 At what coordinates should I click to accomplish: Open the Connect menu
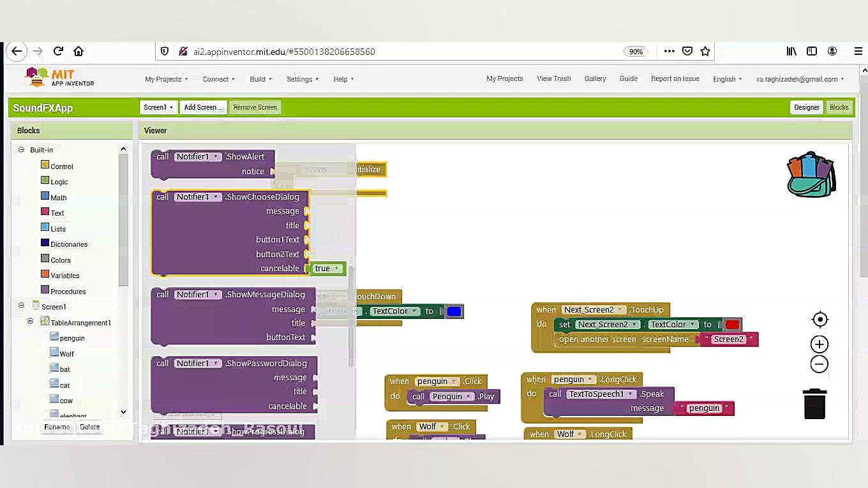219,79
